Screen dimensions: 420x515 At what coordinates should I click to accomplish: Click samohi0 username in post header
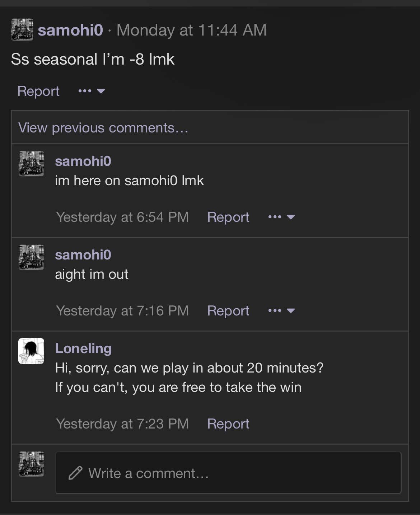(70, 30)
